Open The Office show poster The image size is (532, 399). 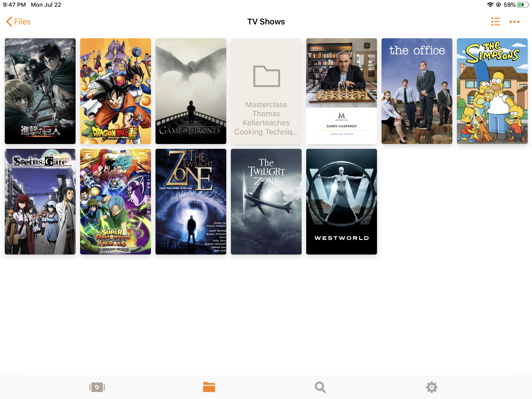coord(416,91)
